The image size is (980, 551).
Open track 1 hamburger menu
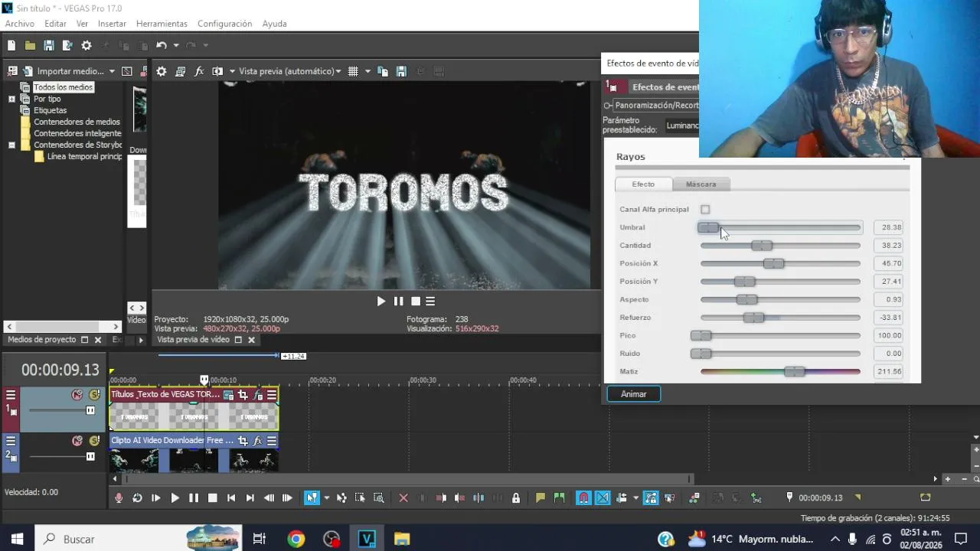[x=11, y=395]
